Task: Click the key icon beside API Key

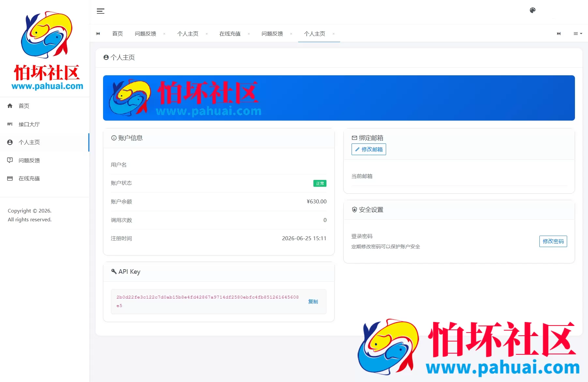Action: (x=114, y=272)
